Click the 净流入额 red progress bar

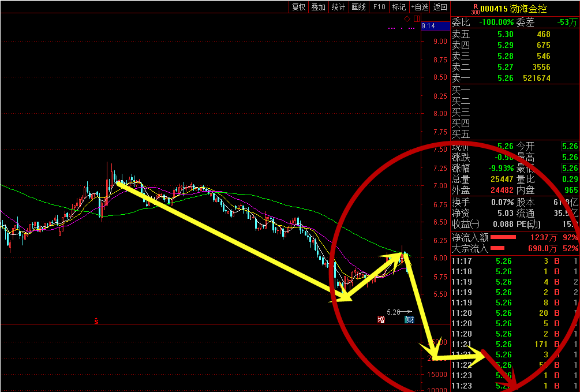[x=503, y=237]
